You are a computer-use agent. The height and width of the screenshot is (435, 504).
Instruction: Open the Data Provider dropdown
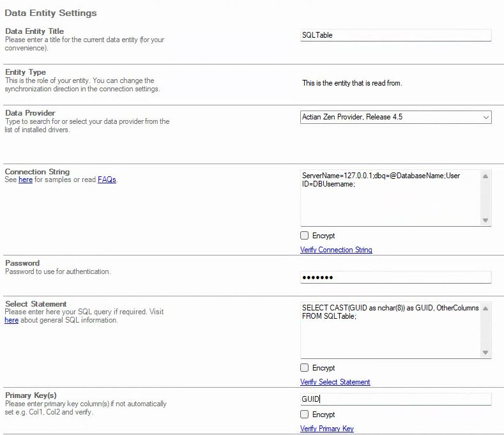(395, 117)
